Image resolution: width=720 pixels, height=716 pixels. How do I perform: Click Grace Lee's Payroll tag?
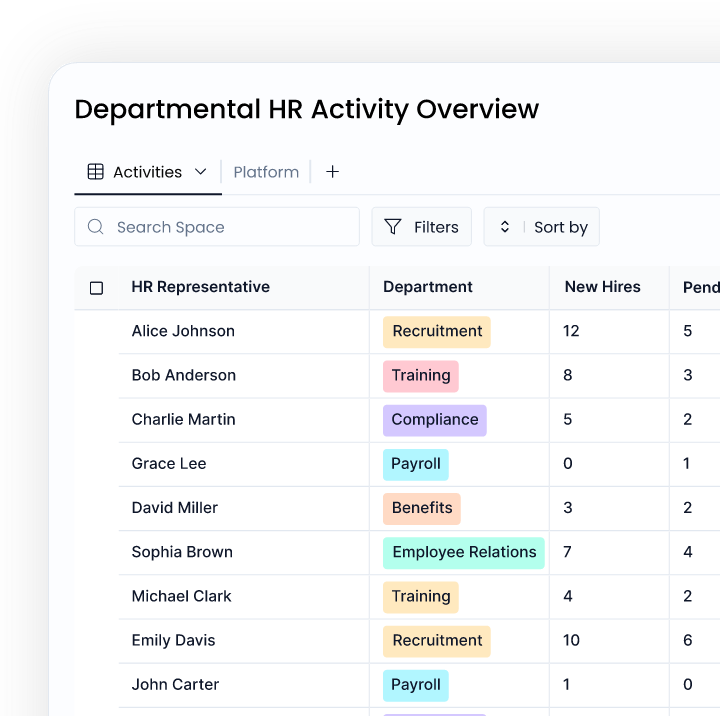point(416,464)
